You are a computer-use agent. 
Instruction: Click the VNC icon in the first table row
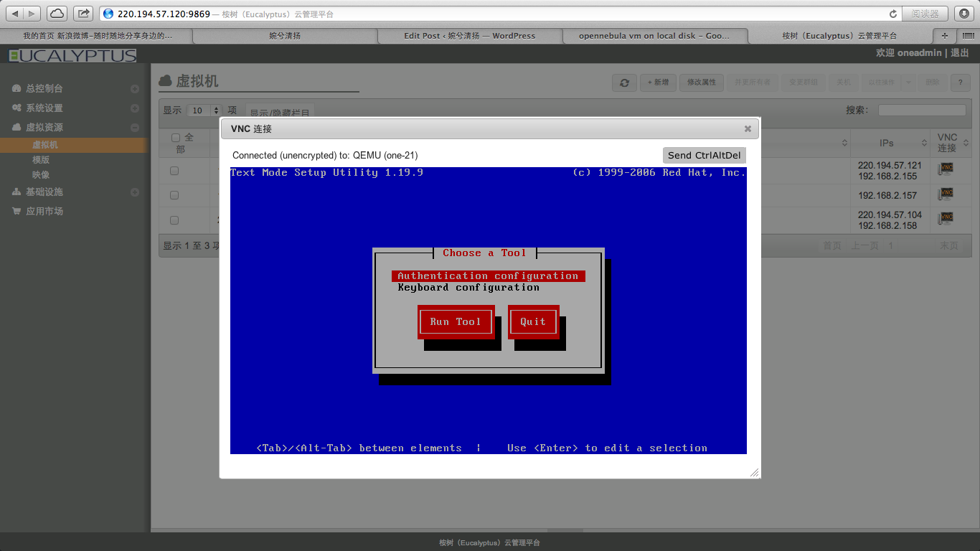pos(946,169)
